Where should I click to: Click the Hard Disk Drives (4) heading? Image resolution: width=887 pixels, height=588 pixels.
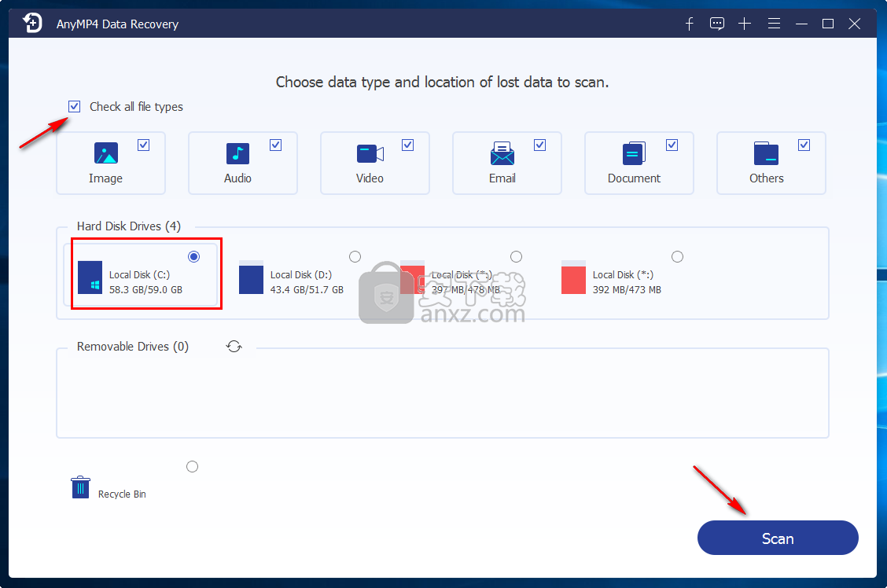[x=129, y=226]
